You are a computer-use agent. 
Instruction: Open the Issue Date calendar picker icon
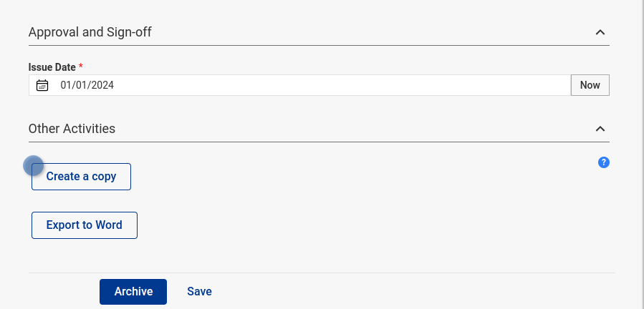[42, 86]
